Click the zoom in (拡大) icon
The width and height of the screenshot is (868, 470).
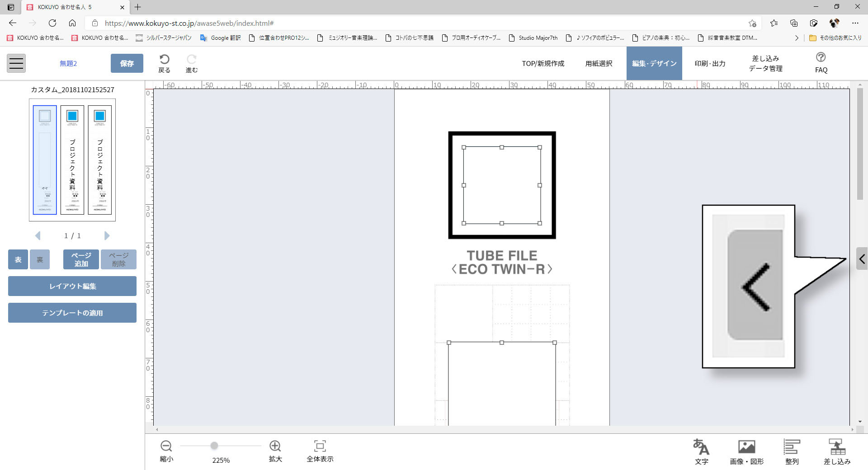tap(275, 446)
